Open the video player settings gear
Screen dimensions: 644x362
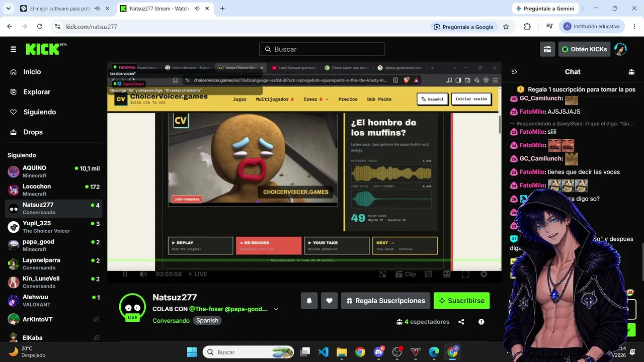(484, 274)
